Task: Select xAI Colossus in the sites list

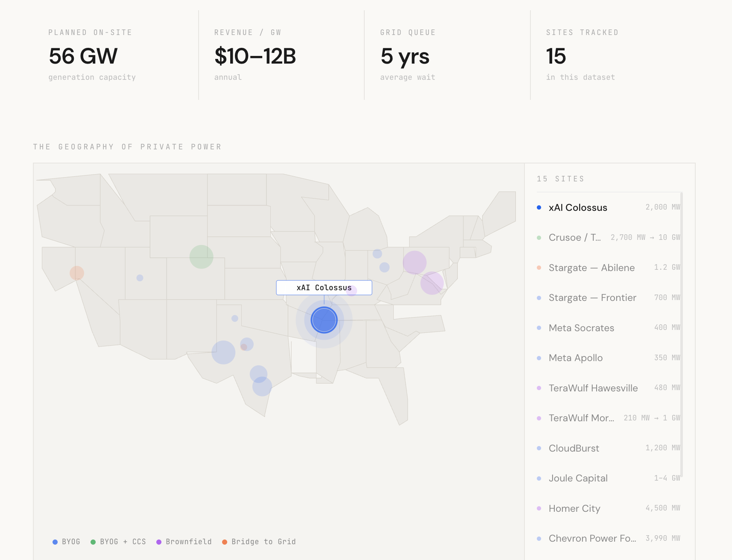Action: pos(609,207)
